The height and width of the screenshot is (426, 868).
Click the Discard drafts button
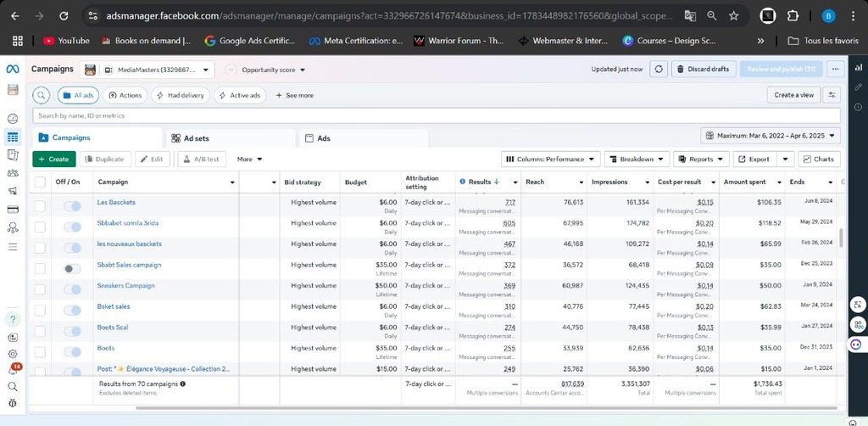pos(704,70)
